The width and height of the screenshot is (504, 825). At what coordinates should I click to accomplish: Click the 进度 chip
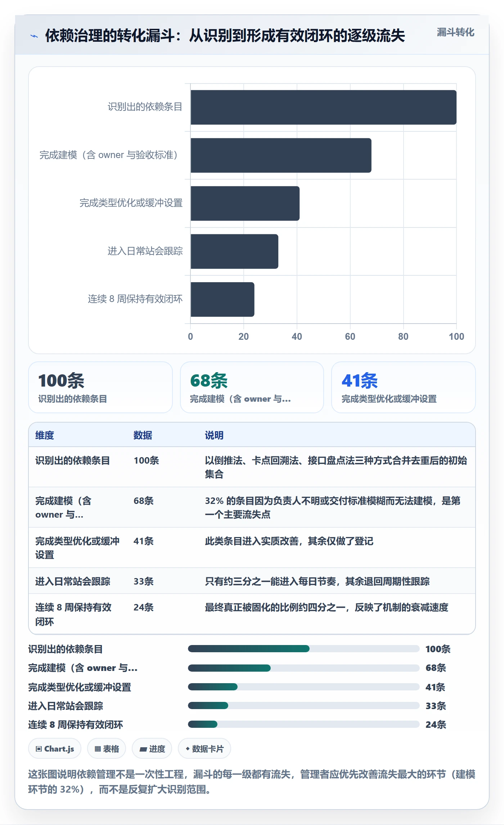tap(152, 749)
